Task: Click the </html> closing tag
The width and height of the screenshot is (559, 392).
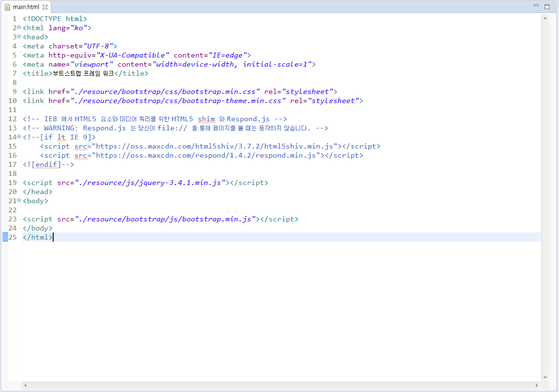Action: tap(38, 237)
